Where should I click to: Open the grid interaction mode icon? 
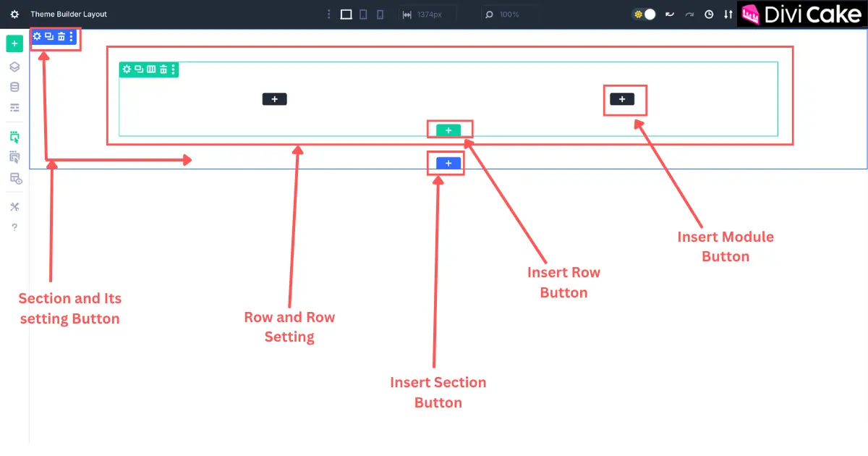14,178
